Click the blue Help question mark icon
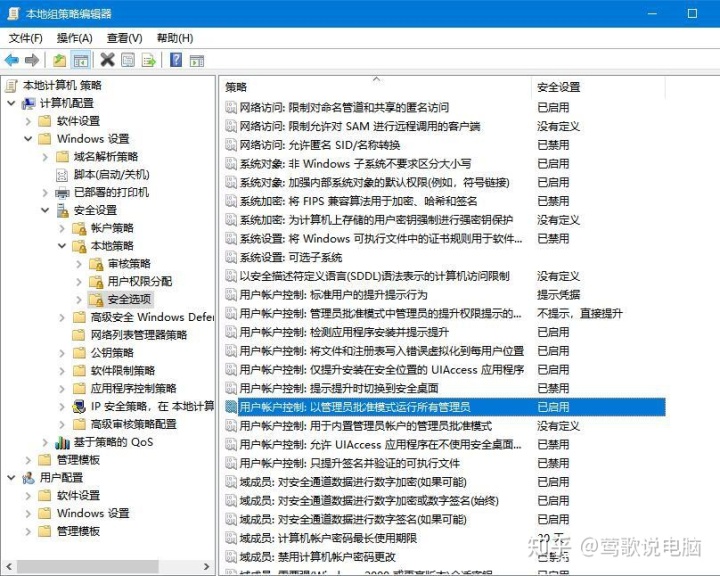 pos(176,60)
